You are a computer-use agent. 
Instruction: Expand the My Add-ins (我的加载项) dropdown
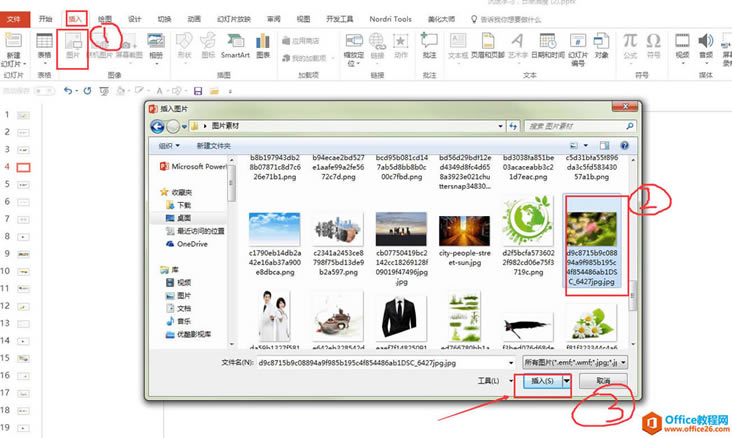click(333, 58)
